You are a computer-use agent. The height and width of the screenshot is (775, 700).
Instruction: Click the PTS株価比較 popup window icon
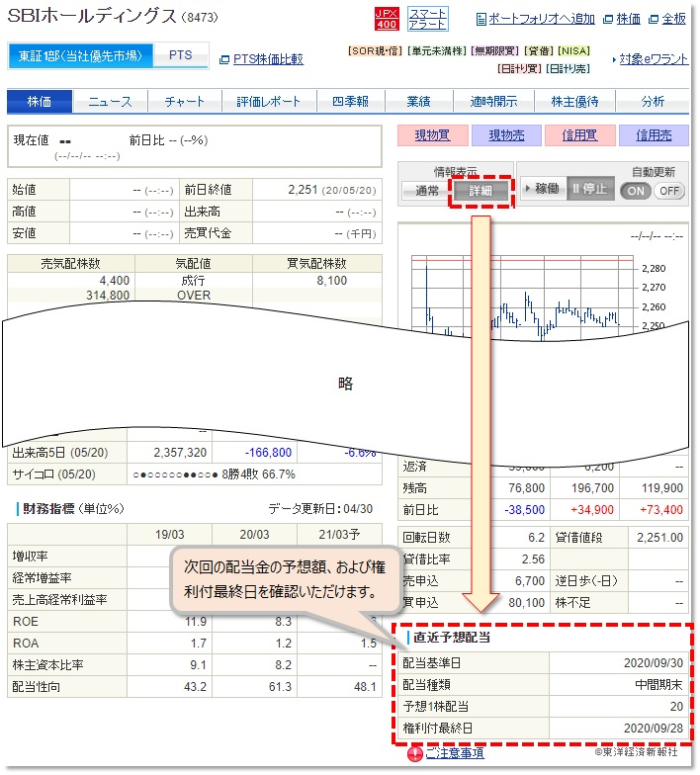224,59
